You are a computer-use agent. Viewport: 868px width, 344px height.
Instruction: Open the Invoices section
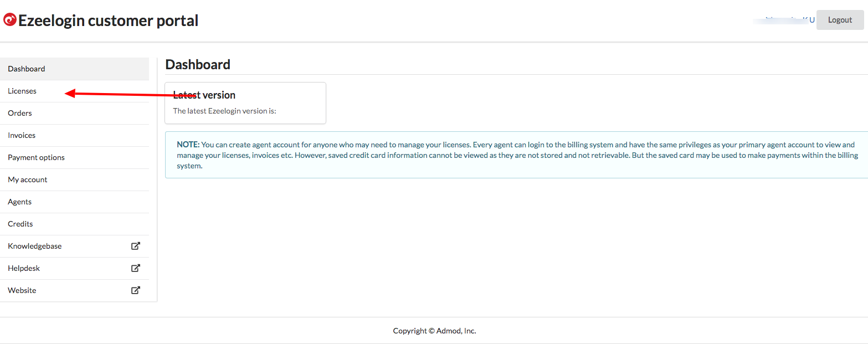click(74, 135)
